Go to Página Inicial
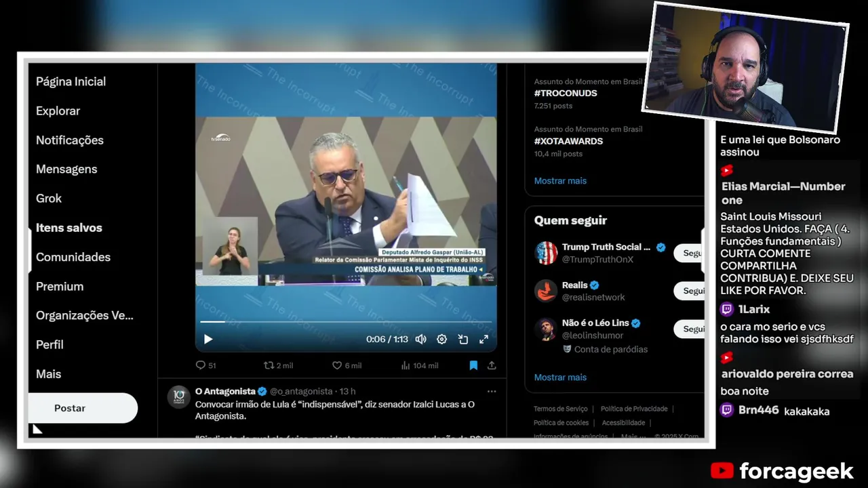 (x=71, y=81)
